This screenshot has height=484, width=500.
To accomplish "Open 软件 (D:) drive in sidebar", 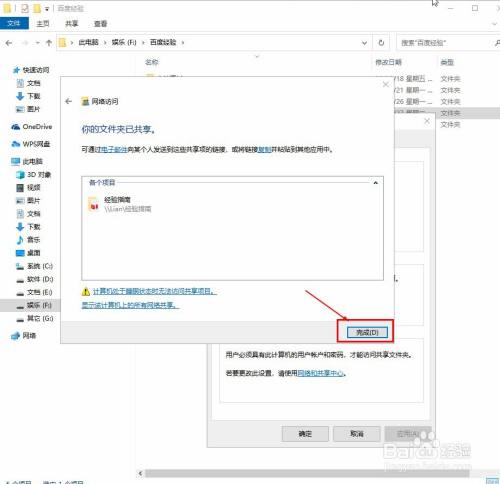I will pyautogui.click(x=34, y=279).
